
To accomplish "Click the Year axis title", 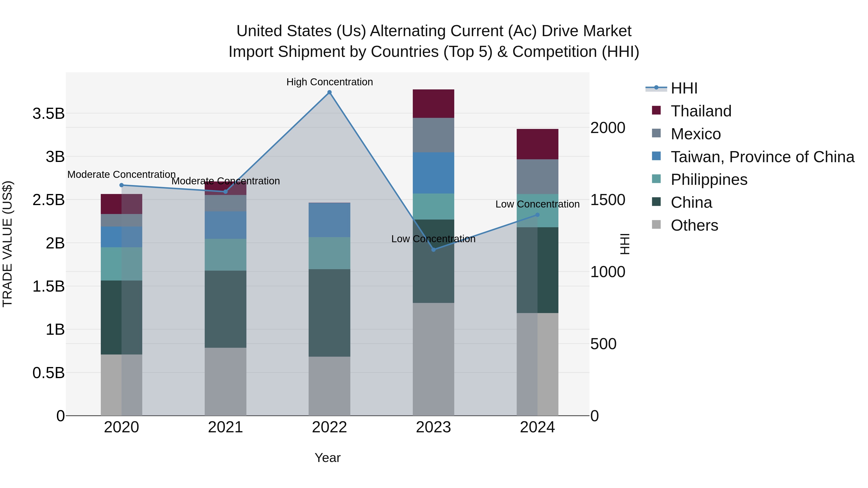I will [x=327, y=458].
